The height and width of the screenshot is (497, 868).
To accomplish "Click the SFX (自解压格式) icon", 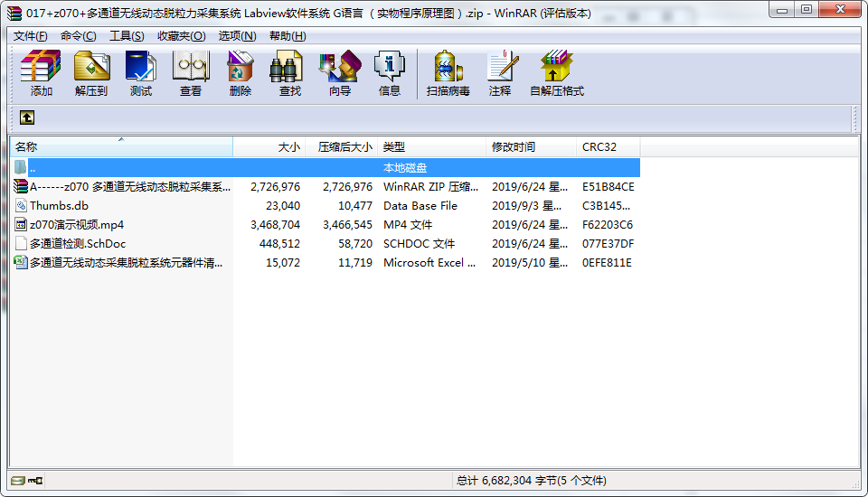I will click(557, 73).
